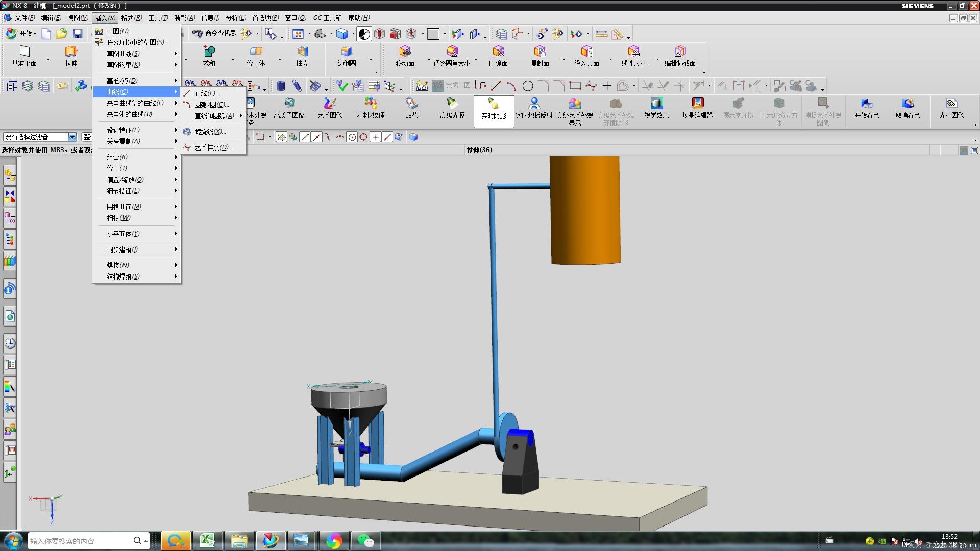980x551 pixels.
Task: Toggle the Mid Point snap option
Action: (x=316, y=137)
